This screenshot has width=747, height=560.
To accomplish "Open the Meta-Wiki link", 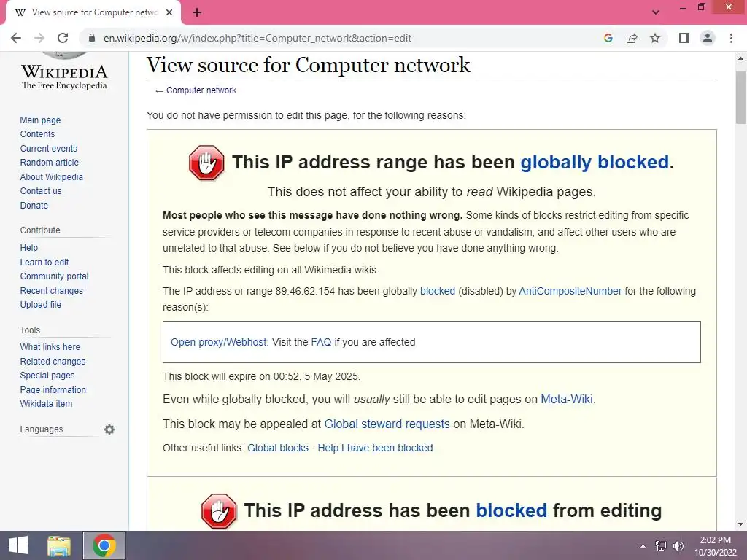I will click(x=566, y=399).
